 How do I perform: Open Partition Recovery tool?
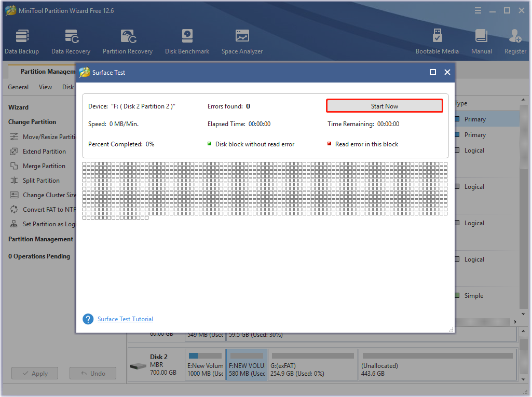coord(128,42)
